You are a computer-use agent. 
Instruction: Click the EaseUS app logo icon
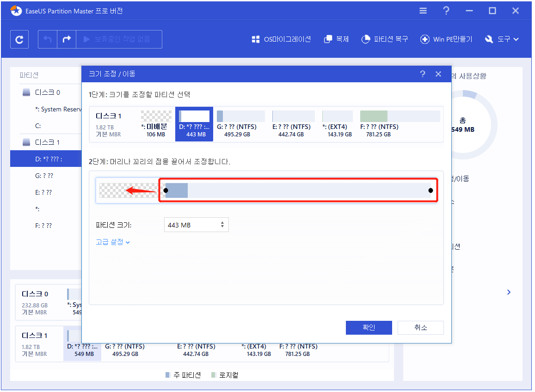coord(16,11)
